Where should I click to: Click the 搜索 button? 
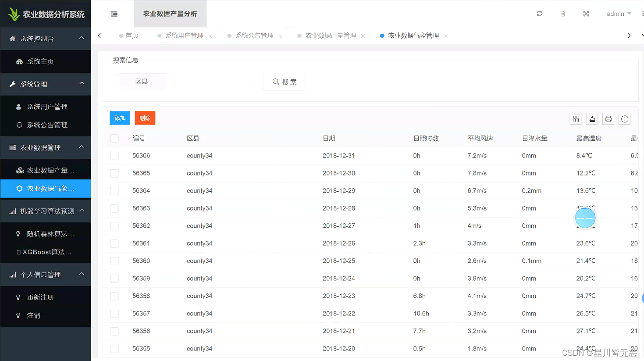[x=284, y=82]
